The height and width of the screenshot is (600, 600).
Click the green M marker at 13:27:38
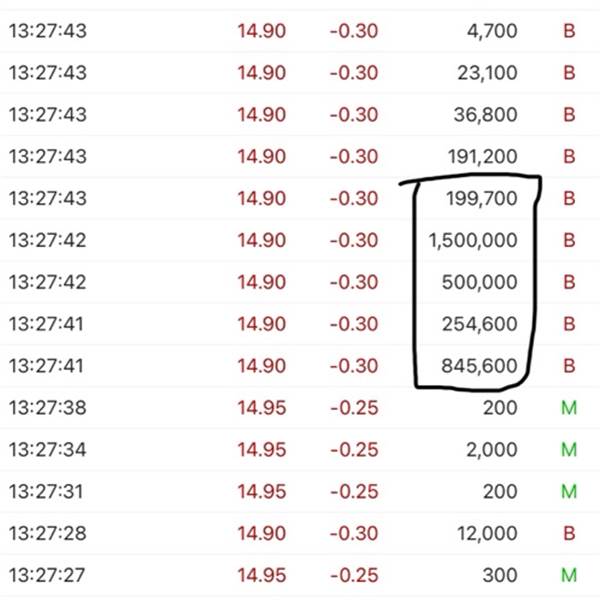pos(569,408)
